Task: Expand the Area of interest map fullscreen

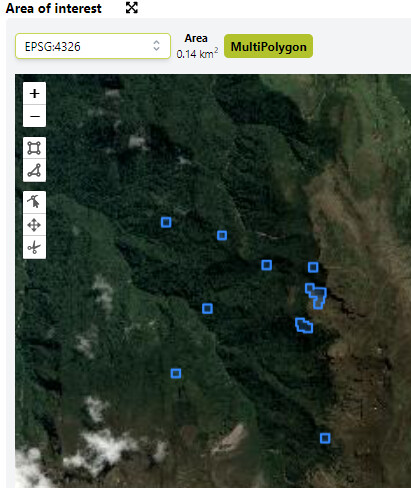Action: (x=132, y=8)
